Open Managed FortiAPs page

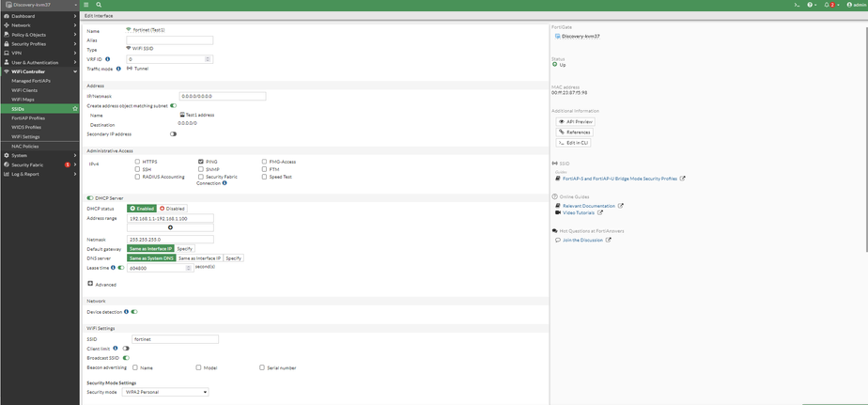[x=31, y=81]
